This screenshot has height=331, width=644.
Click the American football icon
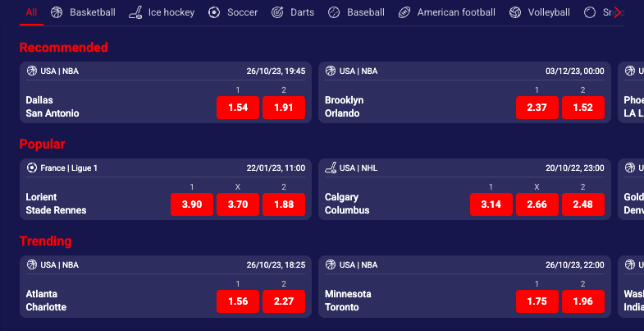point(404,12)
